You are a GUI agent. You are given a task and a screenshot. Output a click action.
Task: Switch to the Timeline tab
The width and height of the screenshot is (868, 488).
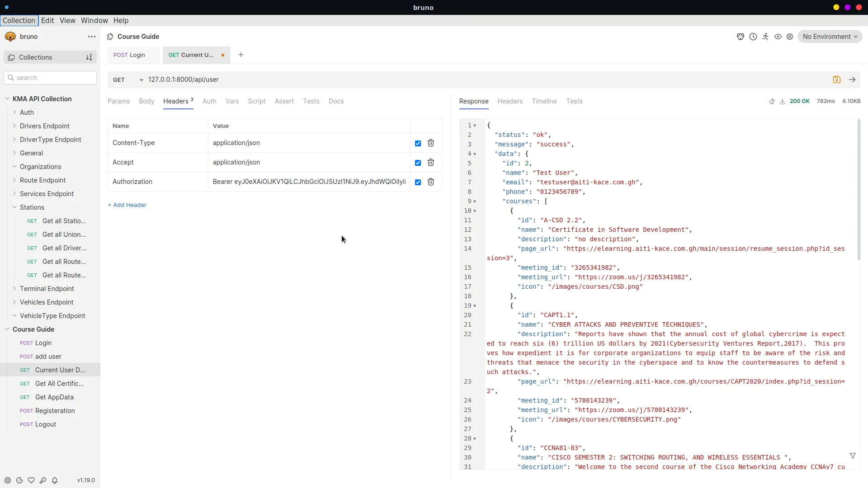tap(544, 101)
